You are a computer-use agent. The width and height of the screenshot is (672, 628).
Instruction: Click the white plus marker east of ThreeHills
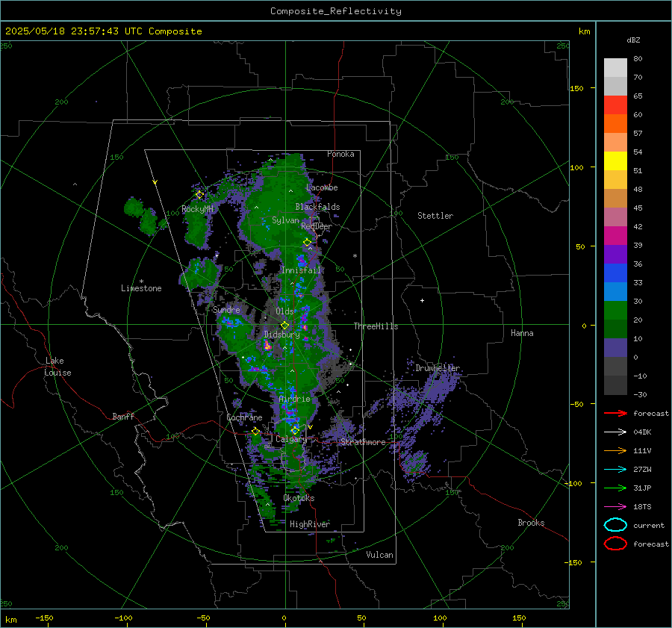[422, 300]
